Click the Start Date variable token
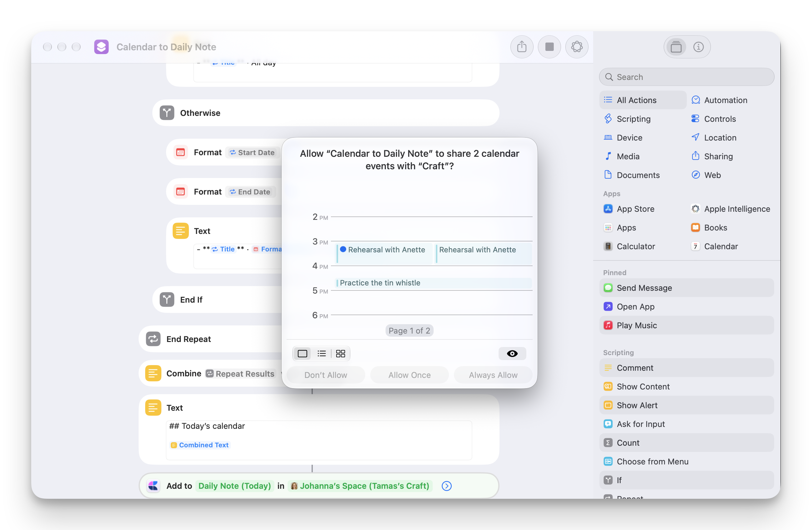This screenshot has width=812, height=530. click(x=253, y=152)
